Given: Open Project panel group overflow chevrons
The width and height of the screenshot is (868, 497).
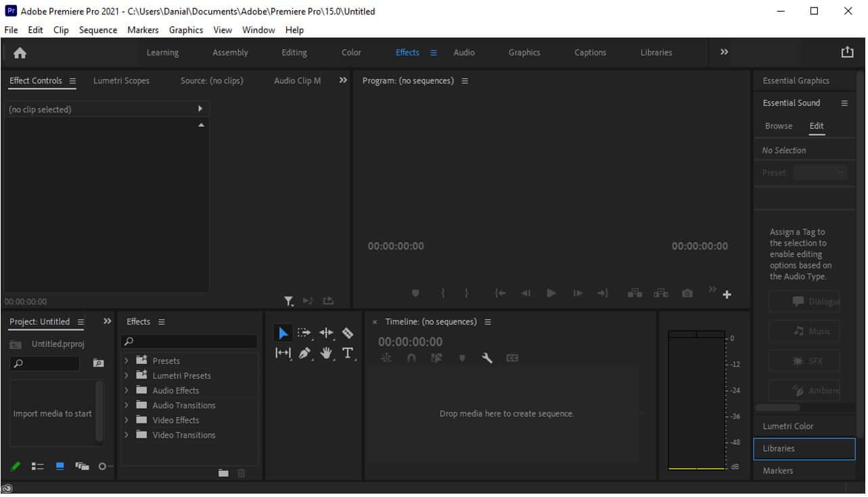Looking at the screenshot, I should (x=107, y=321).
